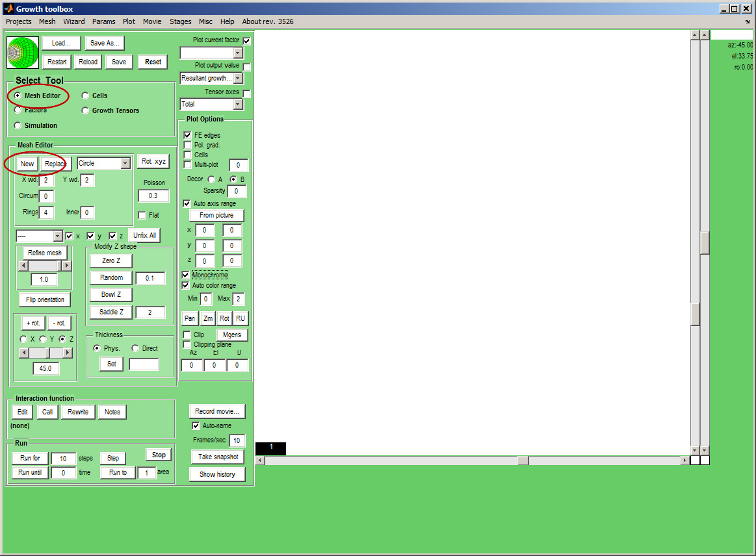Open the Stages menu
This screenshot has height=556, width=756.
[x=180, y=21]
